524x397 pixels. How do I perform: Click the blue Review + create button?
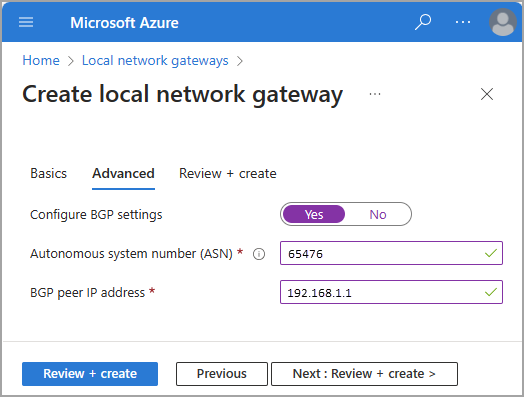90,374
